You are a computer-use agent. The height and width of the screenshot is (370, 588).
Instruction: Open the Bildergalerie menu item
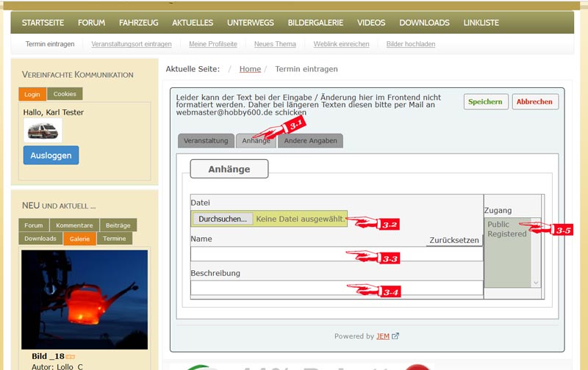pos(315,23)
